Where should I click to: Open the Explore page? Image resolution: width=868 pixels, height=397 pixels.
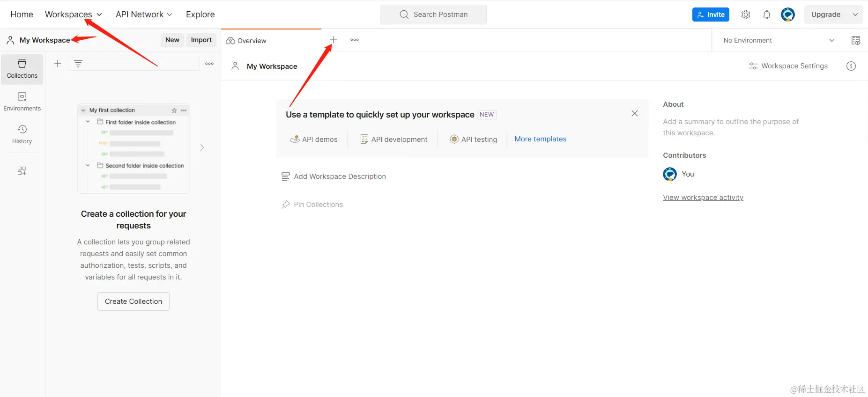tap(200, 15)
